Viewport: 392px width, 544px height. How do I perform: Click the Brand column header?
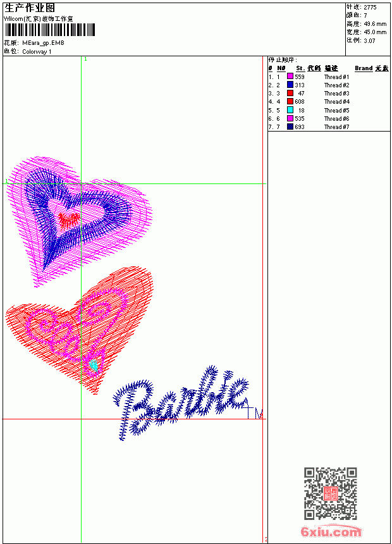pyautogui.click(x=364, y=68)
